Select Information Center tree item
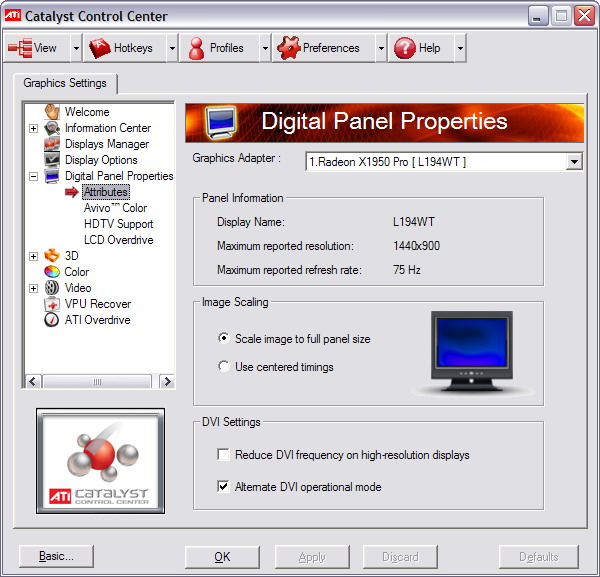The height and width of the screenshot is (577, 600). (x=108, y=128)
